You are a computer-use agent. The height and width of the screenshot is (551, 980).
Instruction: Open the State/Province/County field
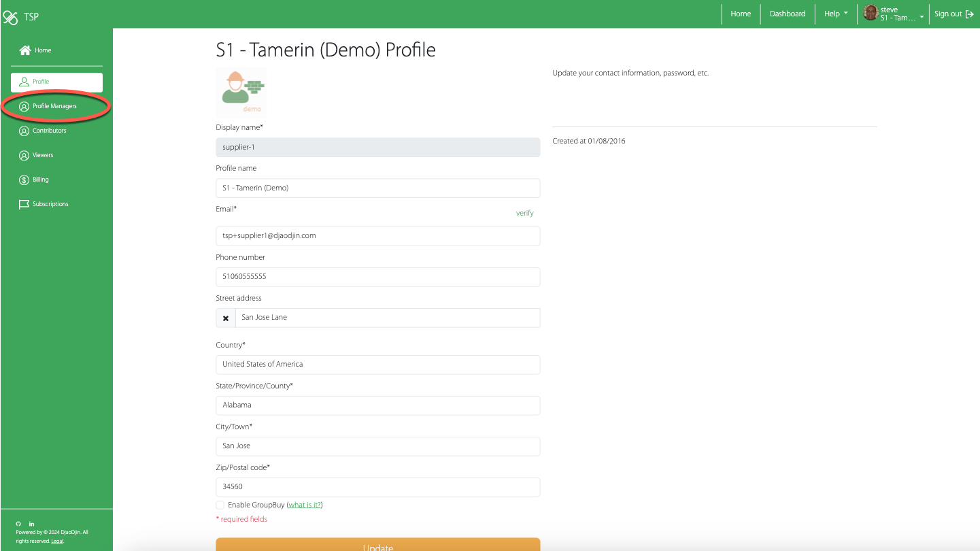coord(377,405)
